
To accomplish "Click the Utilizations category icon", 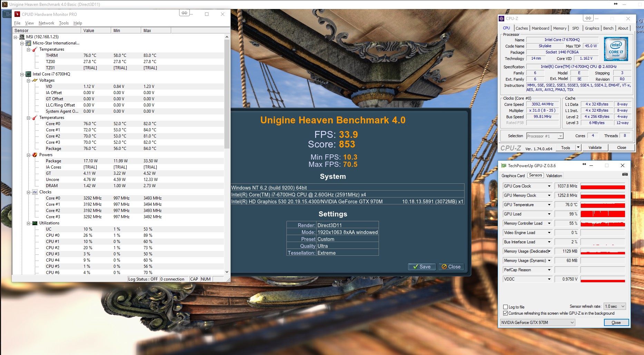I will pyautogui.click(x=35, y=223).
